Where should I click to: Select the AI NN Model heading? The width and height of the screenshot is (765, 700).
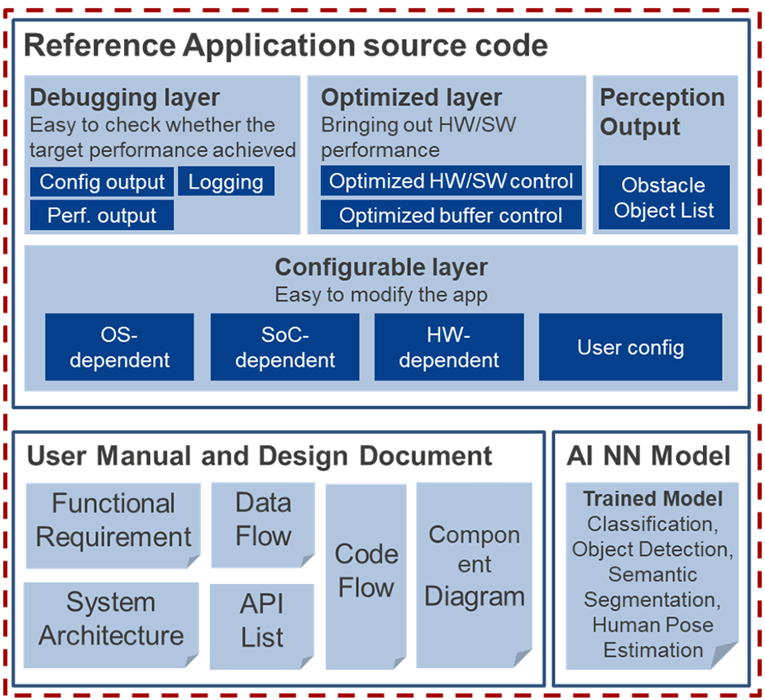point(648,456)
